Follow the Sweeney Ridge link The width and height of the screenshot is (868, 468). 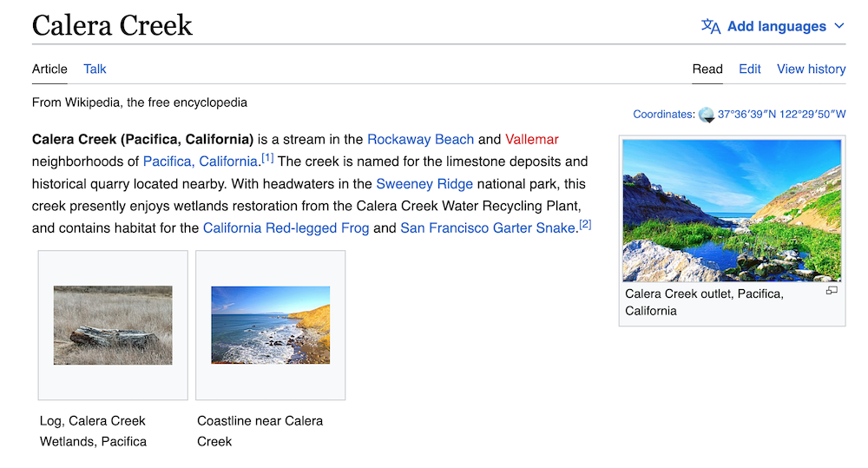[x=424, y=184]
